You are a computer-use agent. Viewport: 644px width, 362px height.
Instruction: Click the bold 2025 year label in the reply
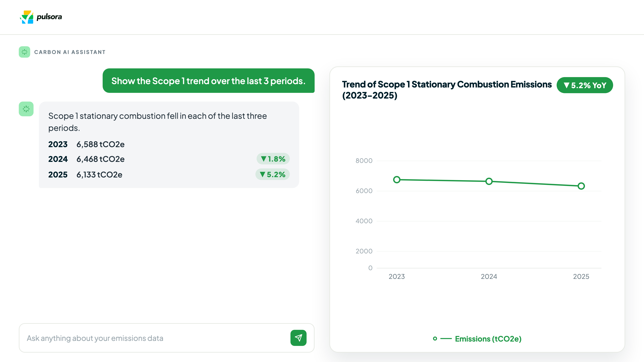pos(58,175)
